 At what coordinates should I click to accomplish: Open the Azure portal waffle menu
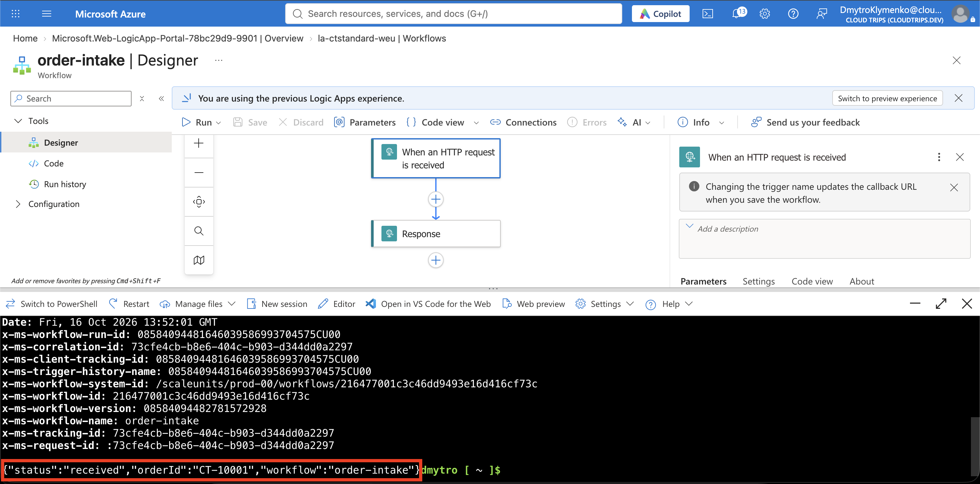15,14
